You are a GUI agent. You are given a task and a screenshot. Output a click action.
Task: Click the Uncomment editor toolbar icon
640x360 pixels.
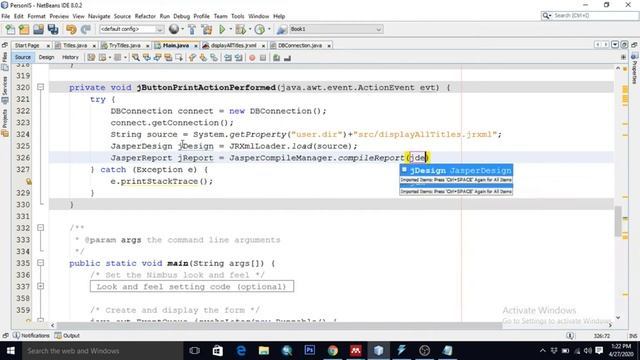pos(287,58)
